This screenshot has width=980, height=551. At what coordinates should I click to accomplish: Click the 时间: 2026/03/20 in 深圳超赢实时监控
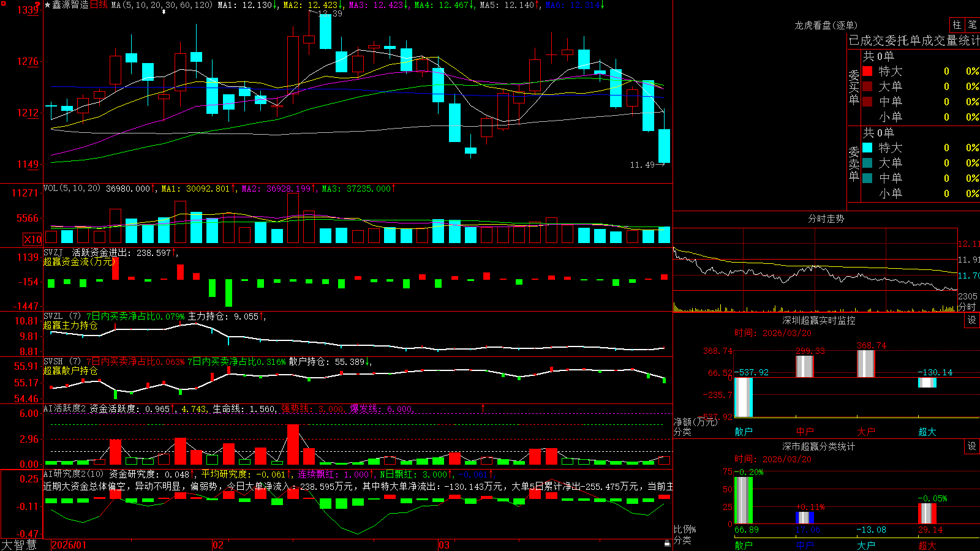click(x=773, y=333)
